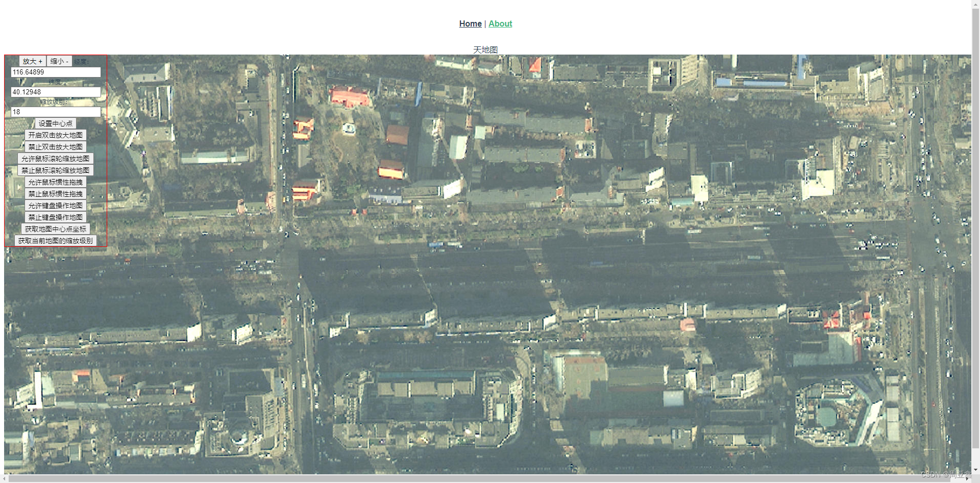Allow keyboard map control via 允许键盘操作地图
Image resolution: width=980 pixels, height=483 pixels.
pyautogui.click(x=56, y=206)
